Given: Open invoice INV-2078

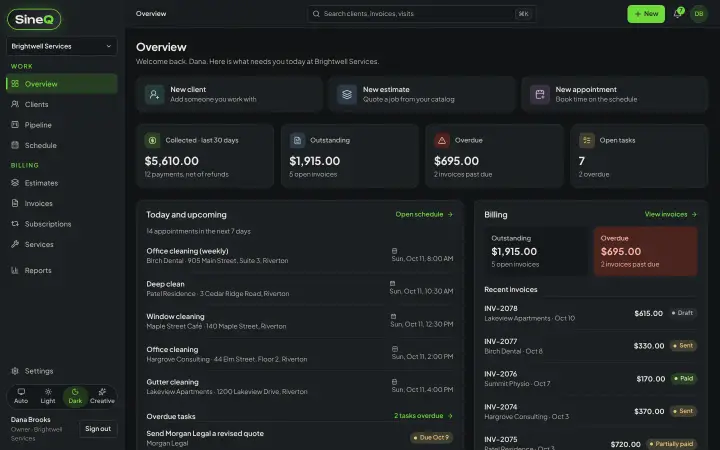Looking at the screenshot, I should point(591,313).
